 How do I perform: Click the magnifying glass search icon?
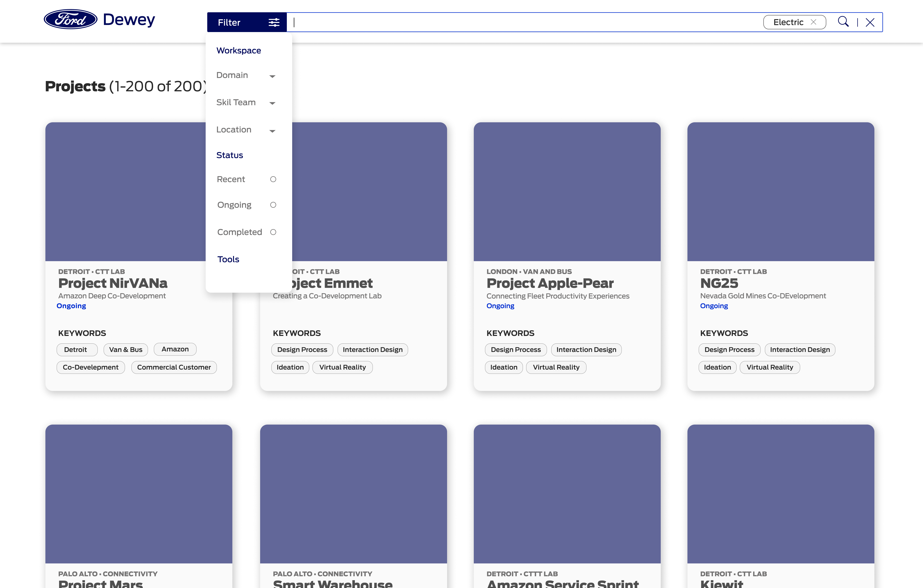click(x=843, y=22)
